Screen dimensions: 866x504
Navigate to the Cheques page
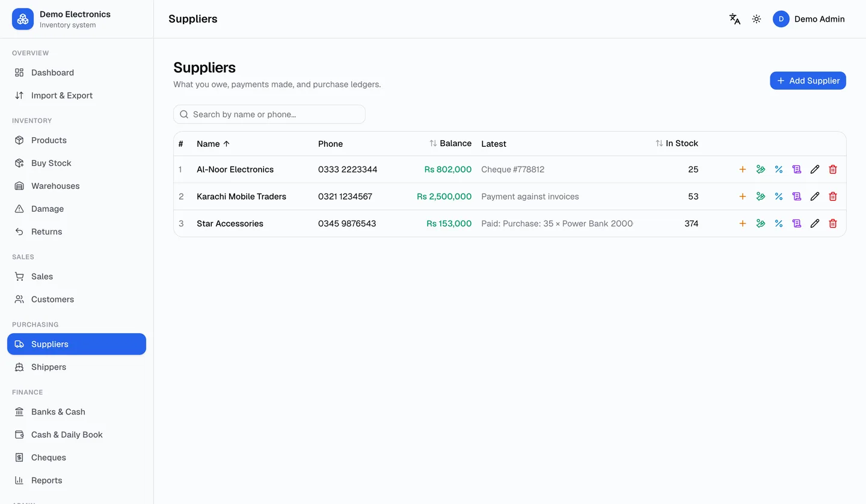(x=76, y=458)
